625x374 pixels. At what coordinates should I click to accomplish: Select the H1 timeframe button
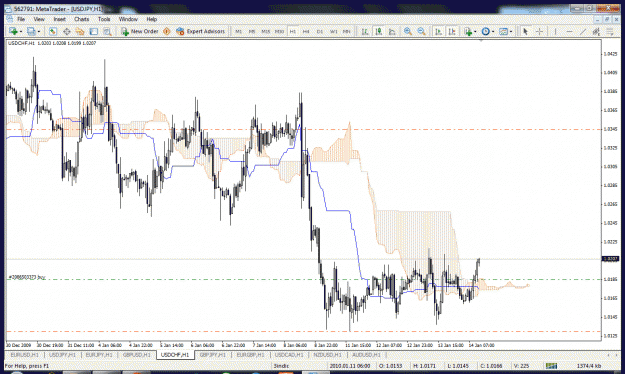(293, 31)
